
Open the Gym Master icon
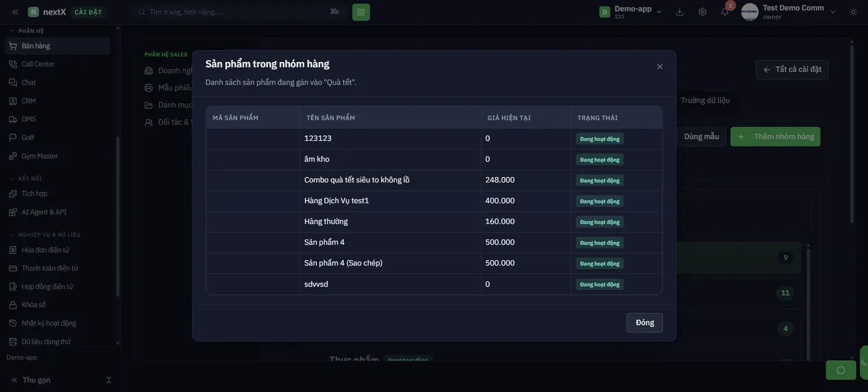tap(13, 156)
